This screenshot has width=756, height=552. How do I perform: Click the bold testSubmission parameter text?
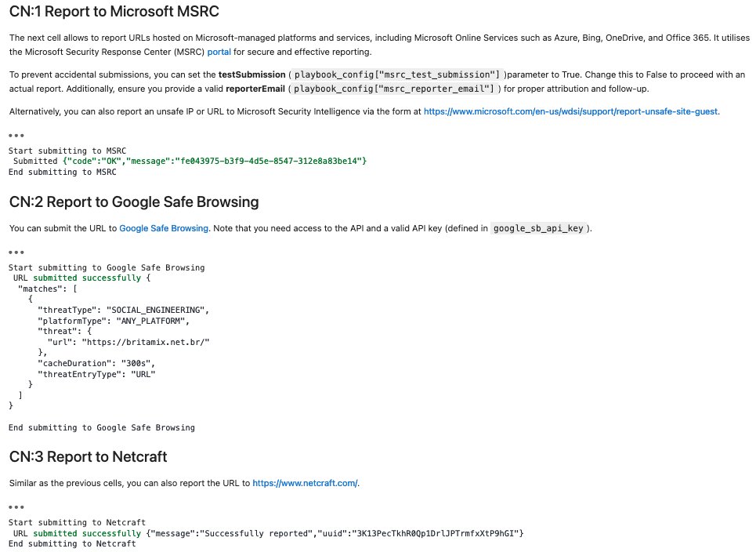251,74
